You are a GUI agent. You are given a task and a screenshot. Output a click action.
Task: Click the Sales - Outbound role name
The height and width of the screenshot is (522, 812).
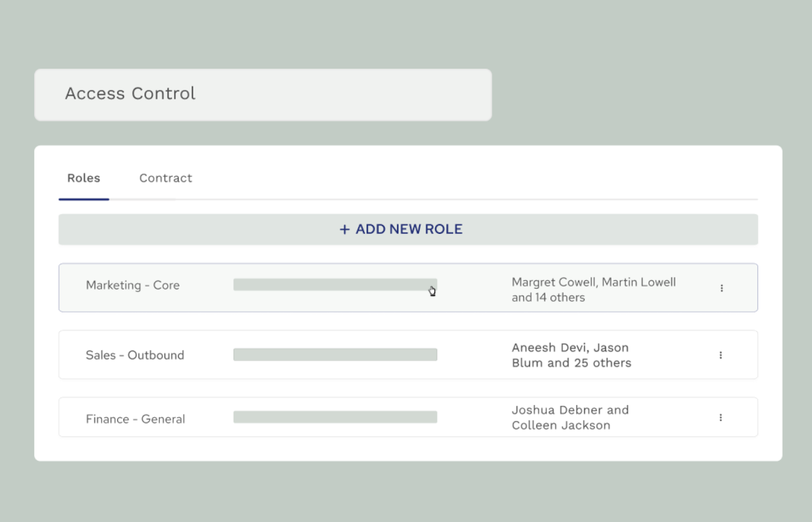[134, 355]
